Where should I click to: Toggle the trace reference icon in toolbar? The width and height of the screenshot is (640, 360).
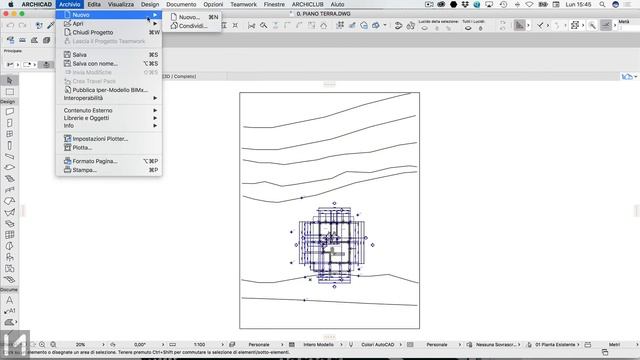364,25
